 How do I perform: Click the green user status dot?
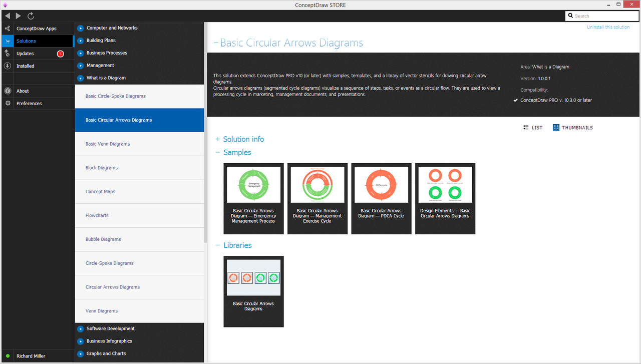coord(8,356)
